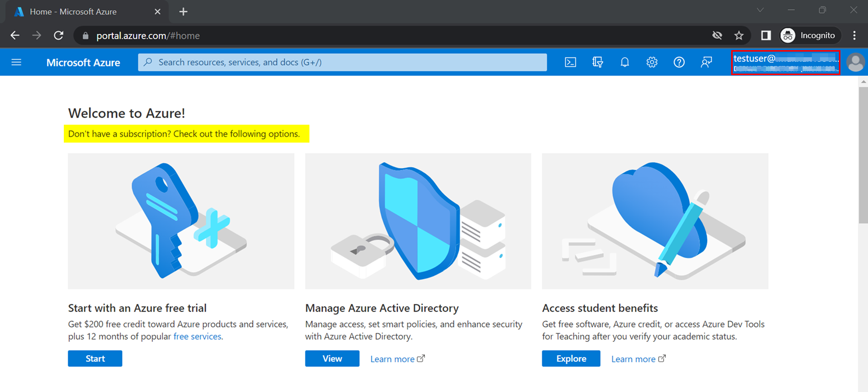Open the Help question mark icon
Viewport: 868px width, 392px height.
[679, 62]
